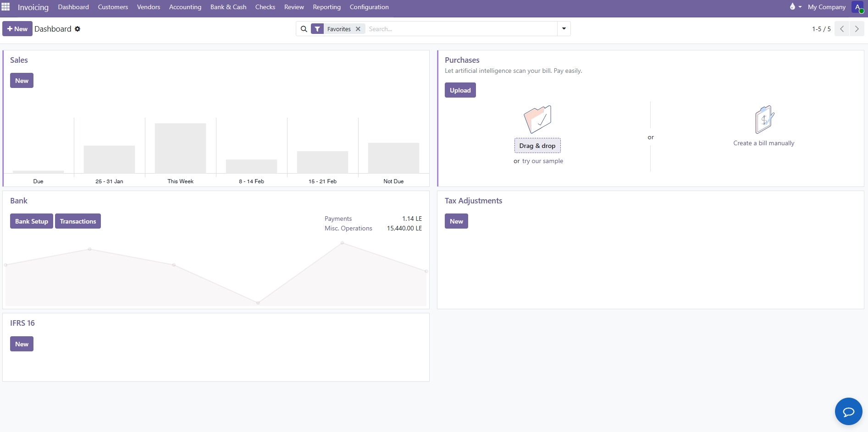Open the user avatar menu
The width and height of the screenshot is (868, 432).
[x=858, y=7]
